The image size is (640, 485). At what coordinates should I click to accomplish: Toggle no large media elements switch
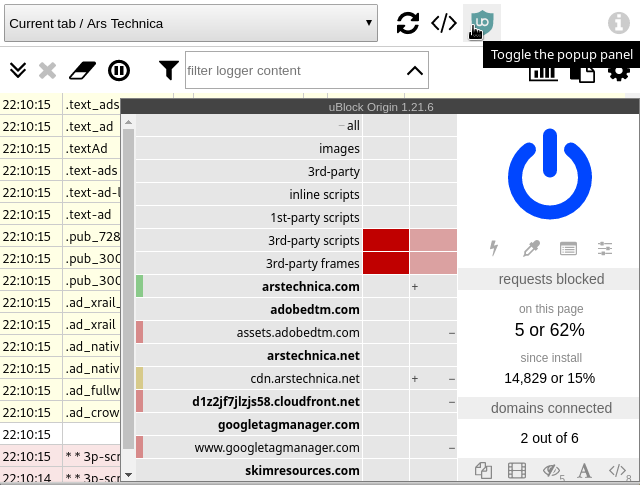point(517,470)
